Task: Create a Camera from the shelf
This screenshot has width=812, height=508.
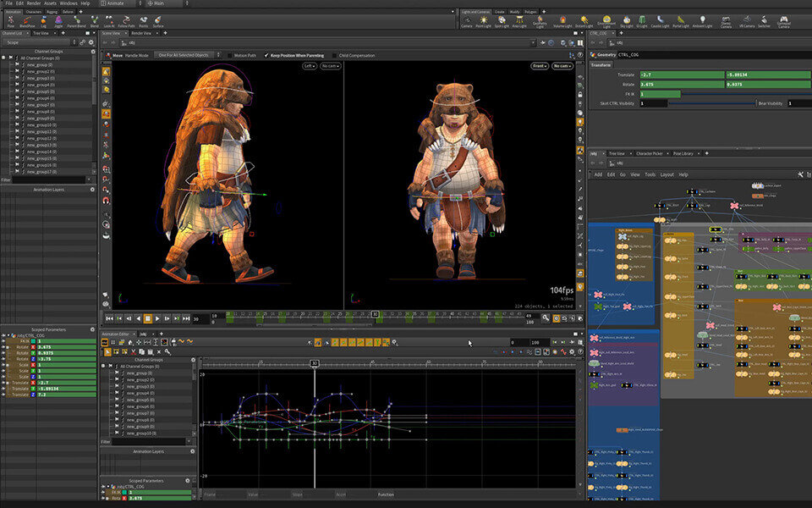Action: coord(467,21)
